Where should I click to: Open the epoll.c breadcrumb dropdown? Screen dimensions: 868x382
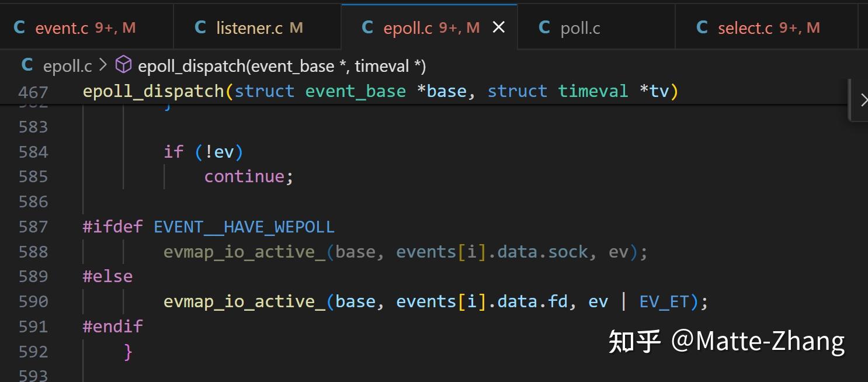(66, 65)
